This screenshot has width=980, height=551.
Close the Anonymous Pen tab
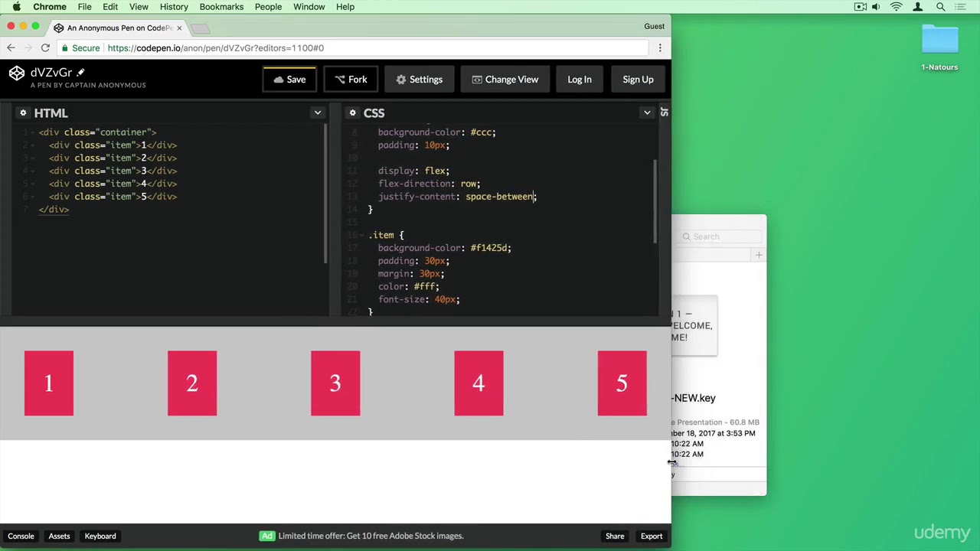click(x=179, y=28)
